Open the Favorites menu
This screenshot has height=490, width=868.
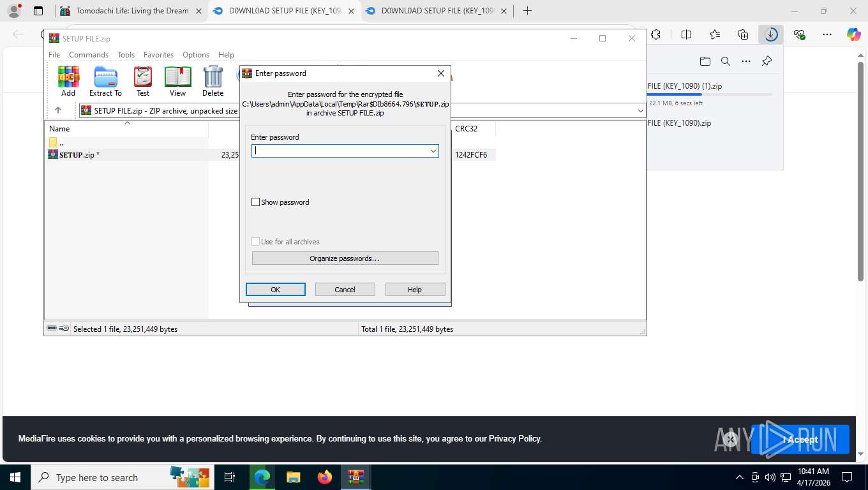[158, 55]
